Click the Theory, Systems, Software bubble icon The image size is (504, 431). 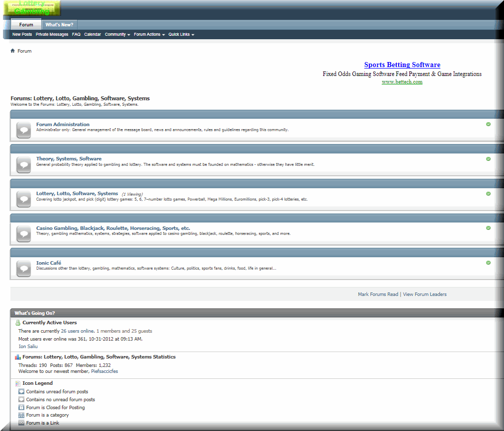pos(24,165)
